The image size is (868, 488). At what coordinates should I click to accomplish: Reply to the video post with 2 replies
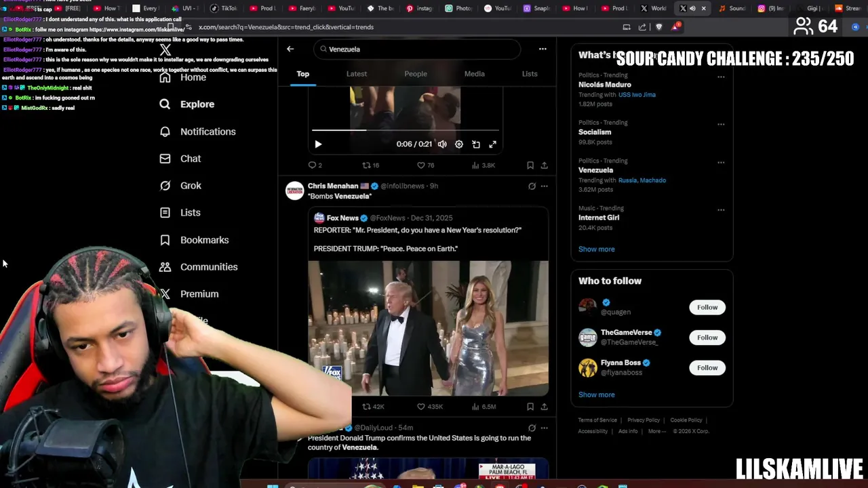315,165
